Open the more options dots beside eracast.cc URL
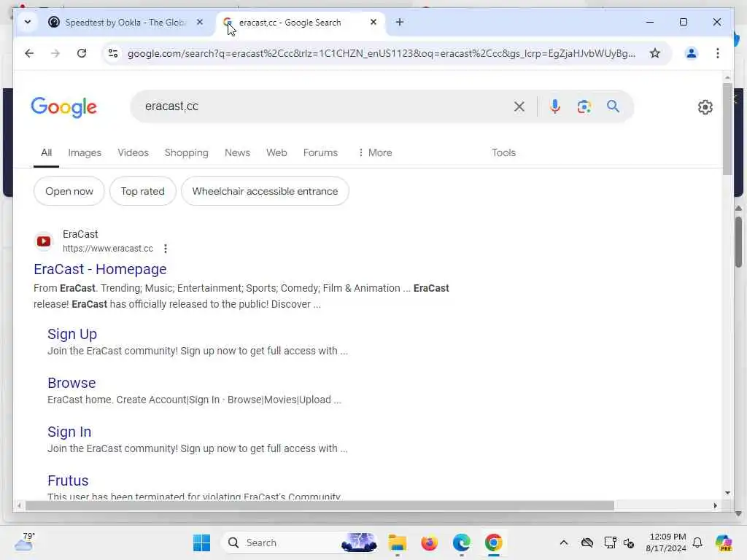 pyautogui.click(x=166, y=249)
